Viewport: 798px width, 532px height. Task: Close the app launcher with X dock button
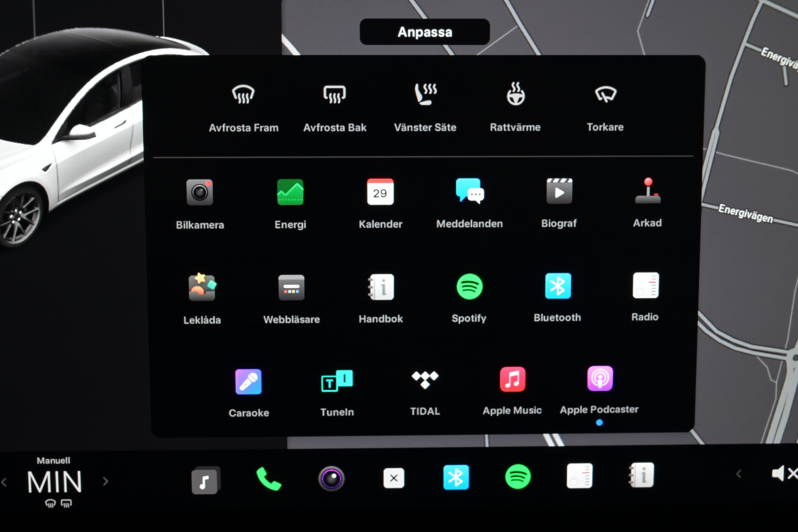pos(394,478)
